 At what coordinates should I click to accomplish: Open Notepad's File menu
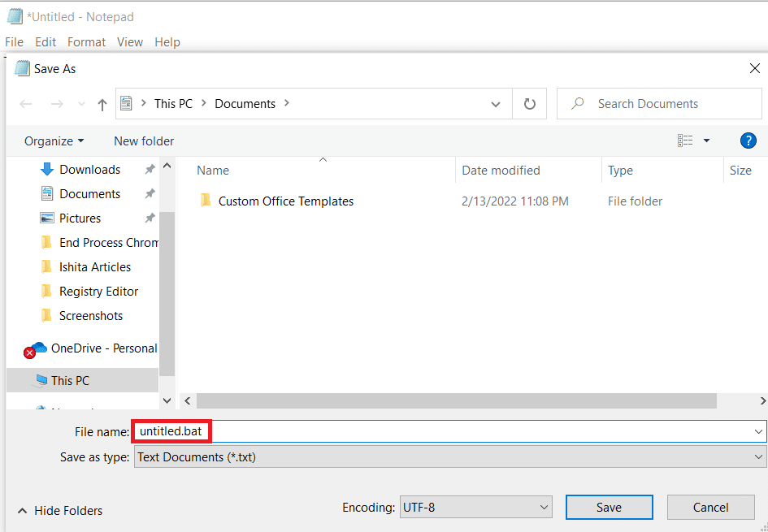(14, 42)
